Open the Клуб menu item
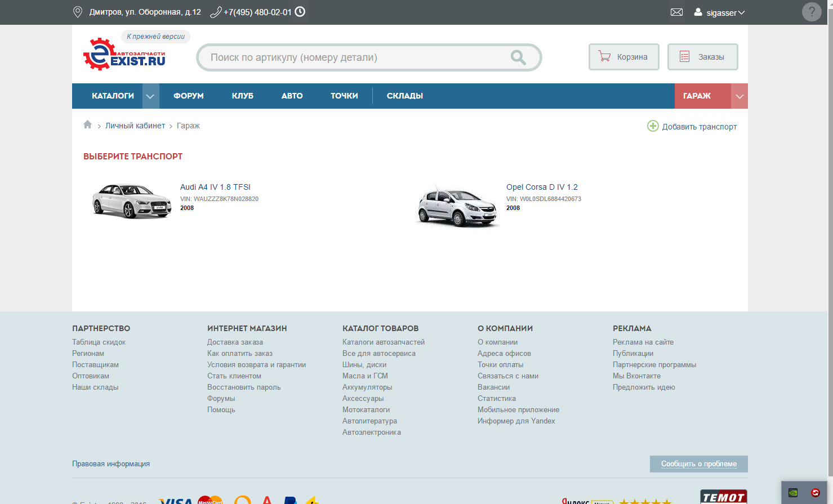This screenshot has width=833, height=504. [243, 96]
